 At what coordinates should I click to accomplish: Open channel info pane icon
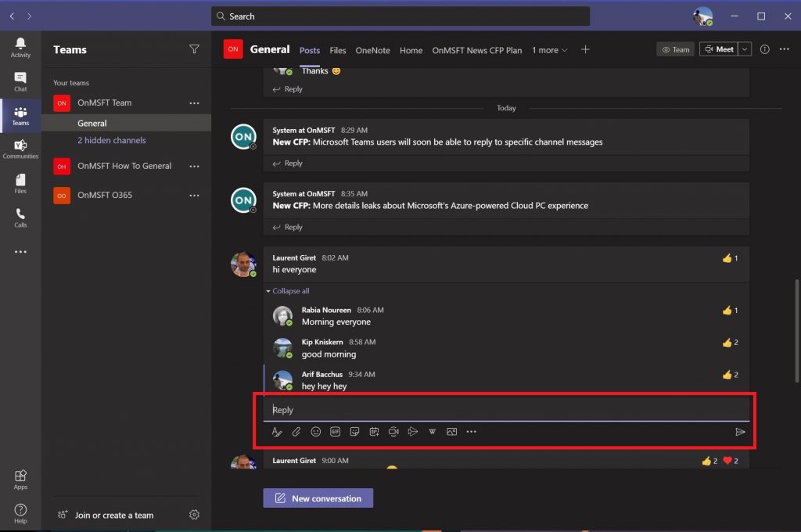point(765,49)
